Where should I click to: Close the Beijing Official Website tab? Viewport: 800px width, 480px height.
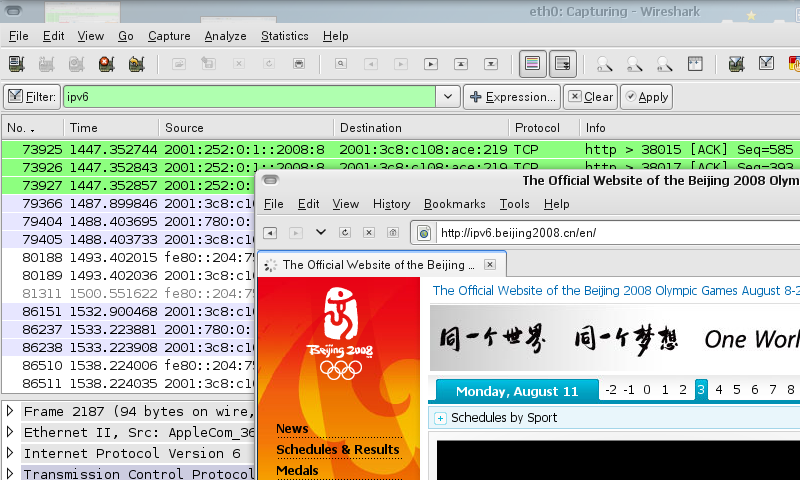click(490, 264)
